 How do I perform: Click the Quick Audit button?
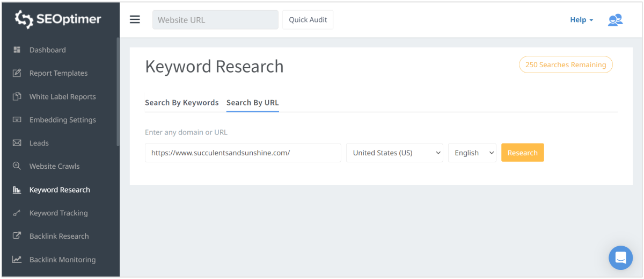[x=308, y=20]
